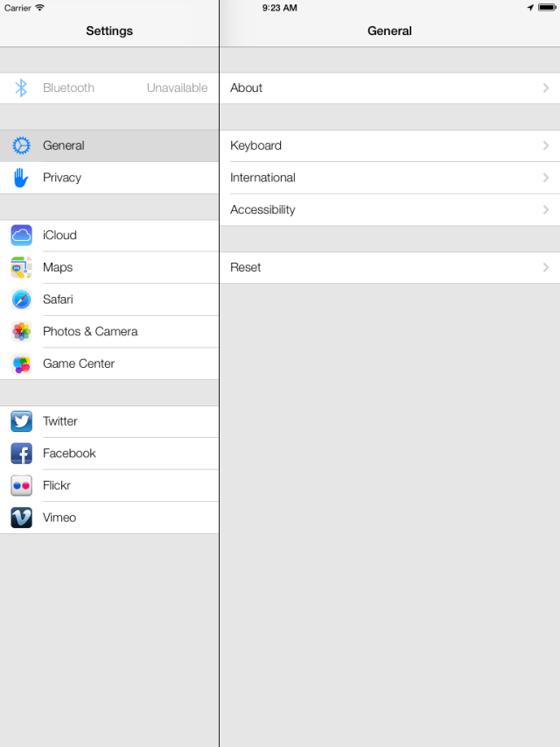
Task: Tap the Flickr dots icon
Action: [21, 485]
